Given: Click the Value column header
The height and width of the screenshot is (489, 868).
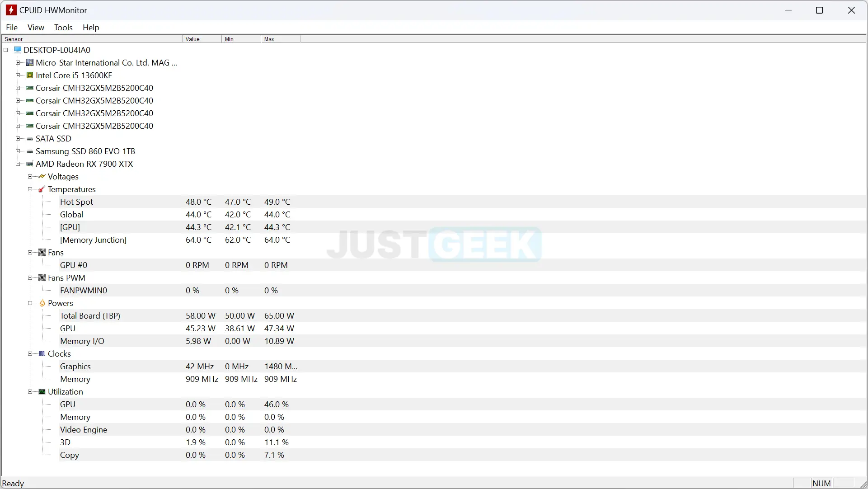Looking at the screenshot, I should click(202, 39).
